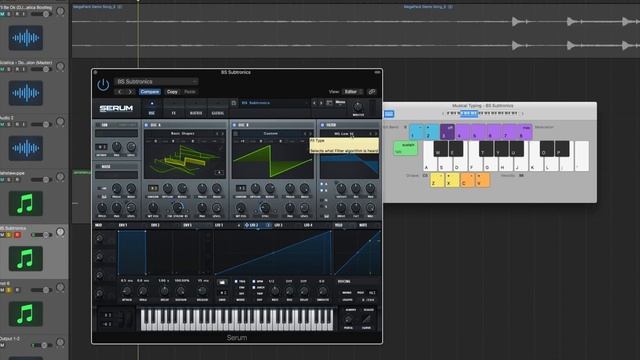
Task: Click the keyboard view icon in Musical Typing
Action: (x=389, y=113)
